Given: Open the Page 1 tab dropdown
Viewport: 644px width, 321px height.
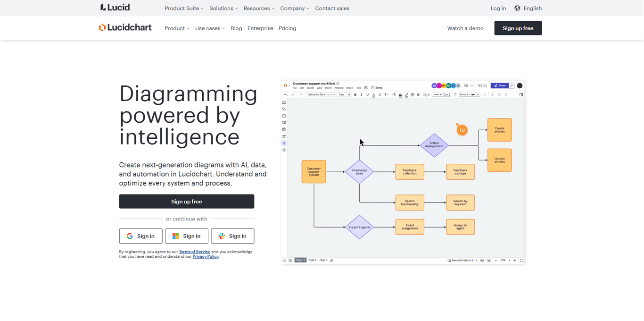Looking at the screenshot, I should pyautogui.click(x=300, y=260).
